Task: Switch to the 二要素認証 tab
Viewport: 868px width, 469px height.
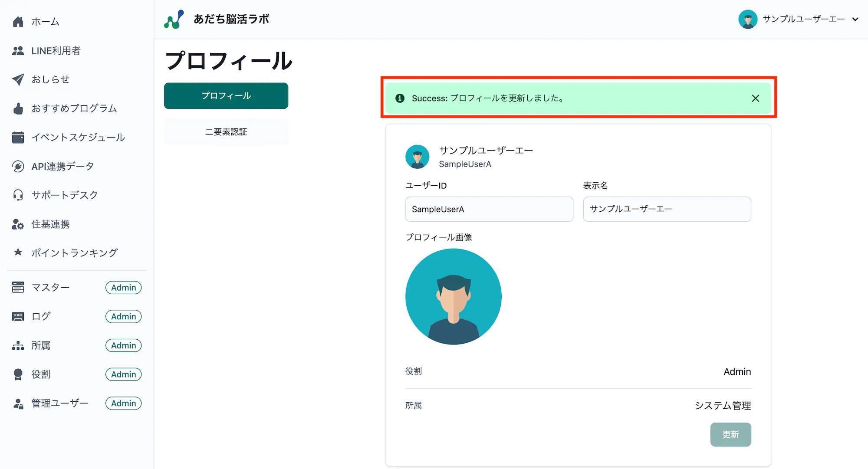Action: 226,132
